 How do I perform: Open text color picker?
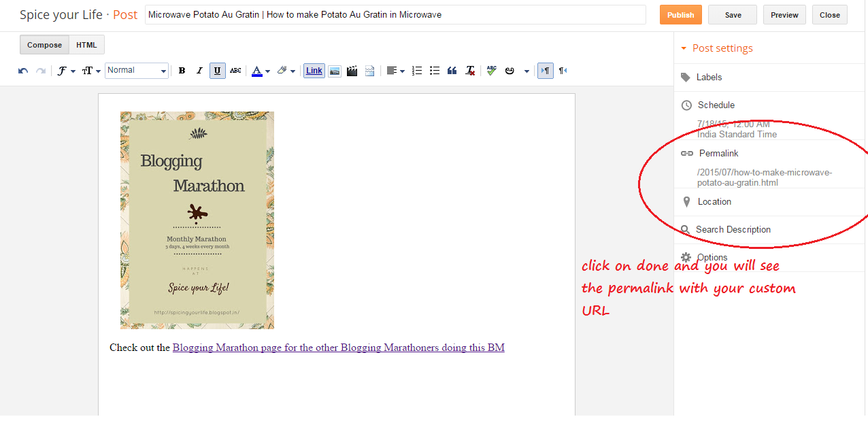pyautogui.click(x=261, y=71)
